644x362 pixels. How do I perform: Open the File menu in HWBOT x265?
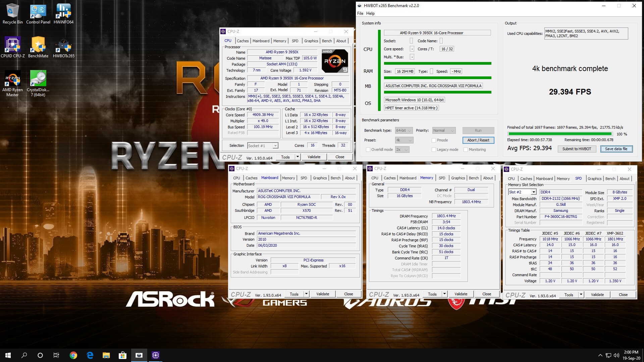[360, 13]
